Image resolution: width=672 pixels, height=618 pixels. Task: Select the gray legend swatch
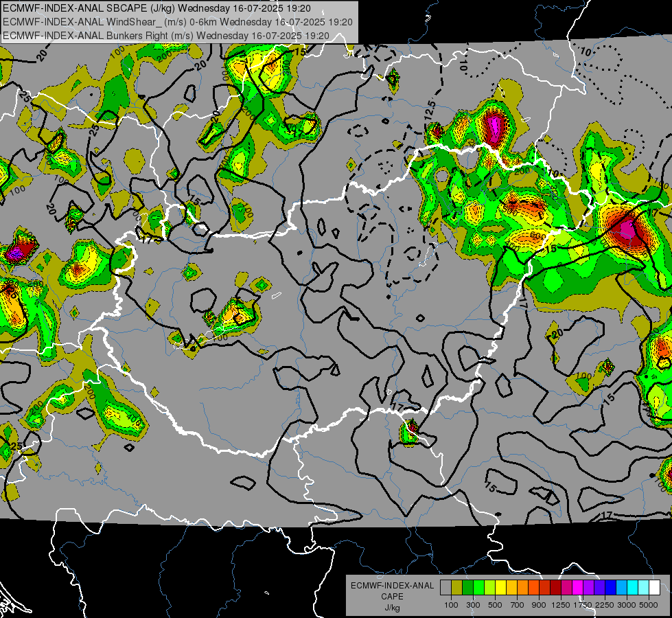coord(445,587)
